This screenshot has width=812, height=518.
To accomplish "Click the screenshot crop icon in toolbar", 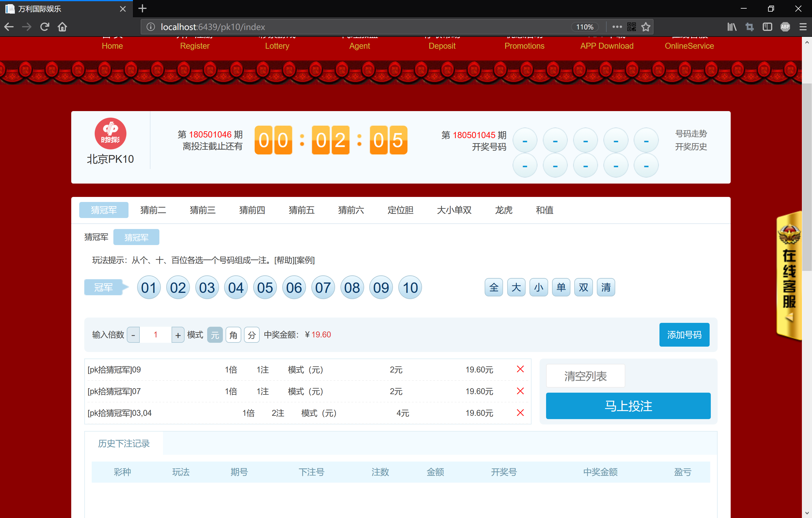I will tap(749, 27).
